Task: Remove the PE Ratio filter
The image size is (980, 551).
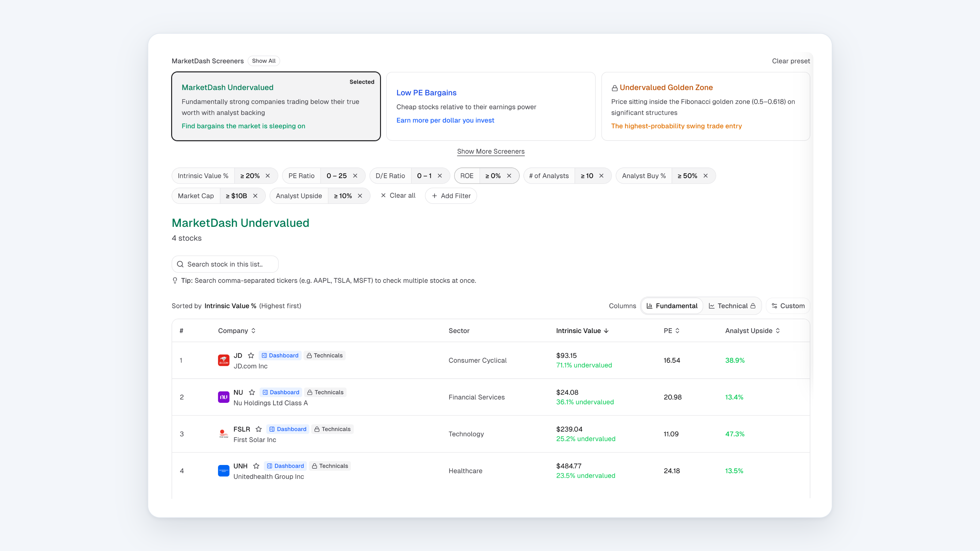Action: pos(355,176)
